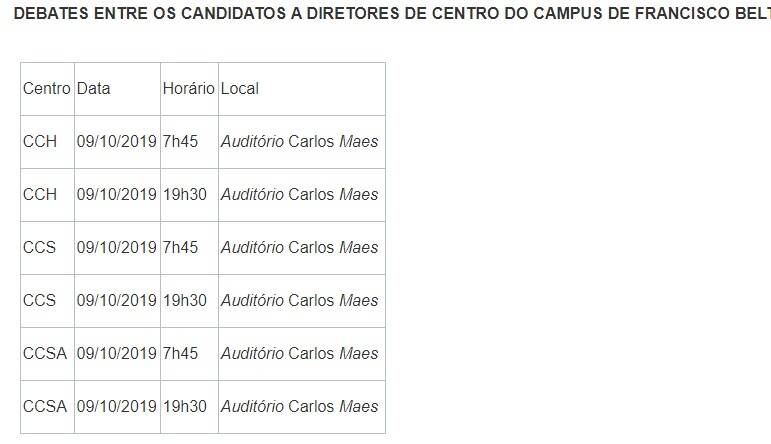Click Auditório Carlos Maes in first CCH row
The height and width of the screenshot is (444, 771).
click(x=299, y=142)
